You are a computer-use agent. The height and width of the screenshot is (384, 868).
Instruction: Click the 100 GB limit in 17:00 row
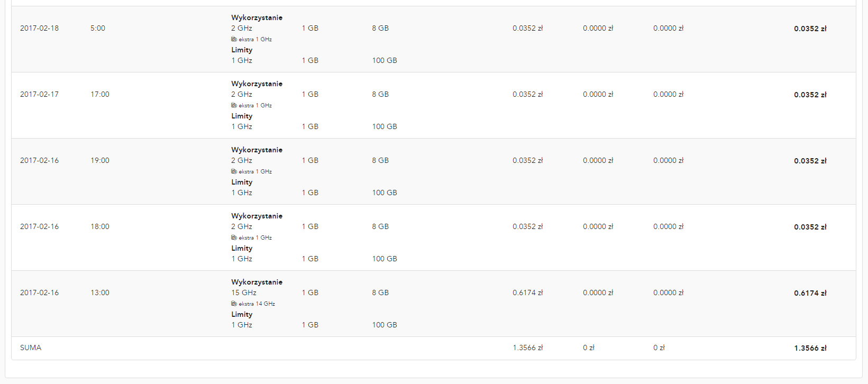(x=384, y=126)
